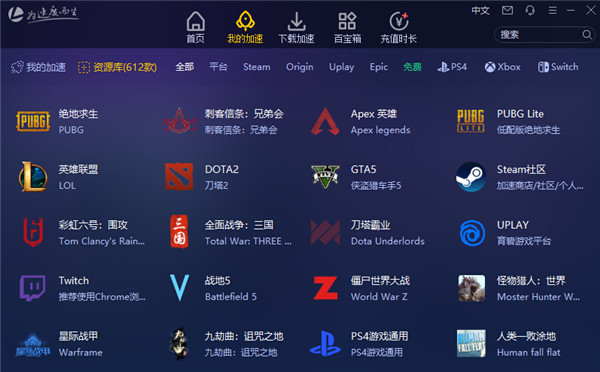Click the 低配版绝地求生 subtitle text
600x372 pixels.
(x=528, y=130)
